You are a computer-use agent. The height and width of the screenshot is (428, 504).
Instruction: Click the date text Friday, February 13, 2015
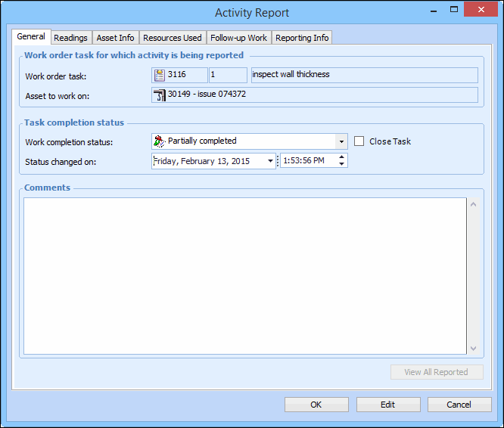[202, 161]
